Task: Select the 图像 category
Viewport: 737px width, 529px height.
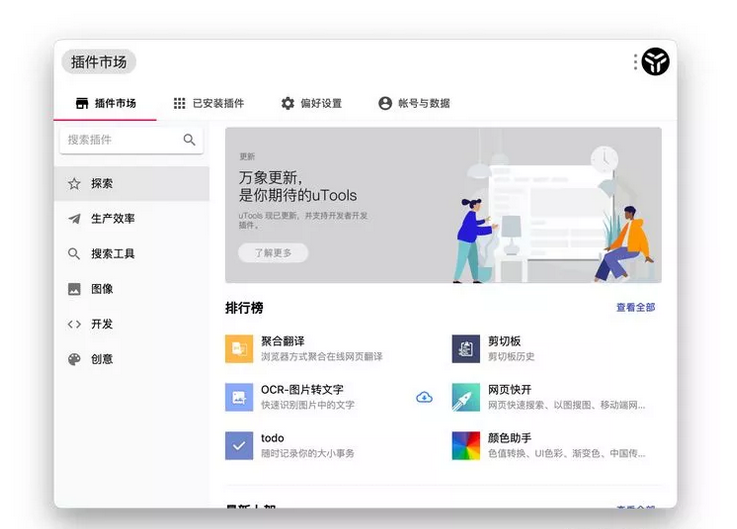Action: click(132, 289)
